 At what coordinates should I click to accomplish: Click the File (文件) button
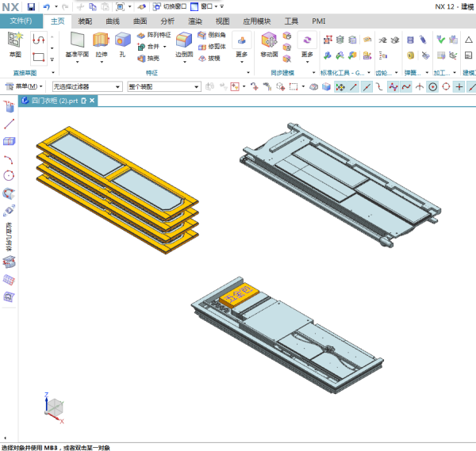(21, 21)
